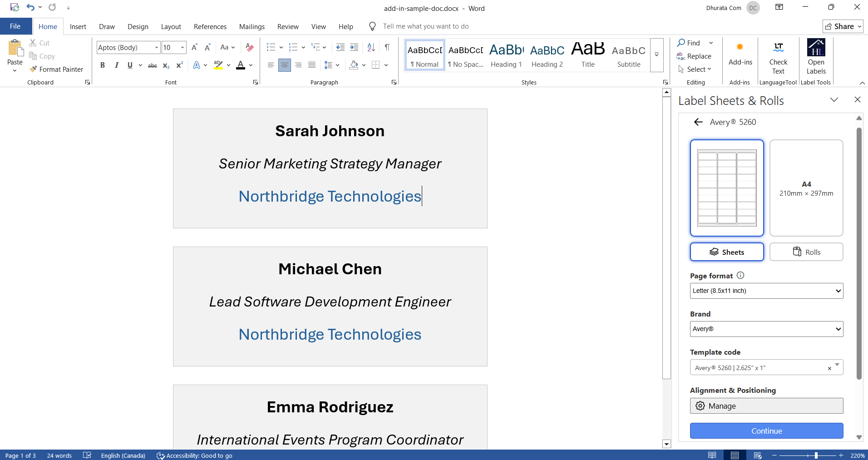868x460 pixels.
Task: Switch to the Mailings ribbon tab
Action: pyautogui.click(x=252, y=26)
